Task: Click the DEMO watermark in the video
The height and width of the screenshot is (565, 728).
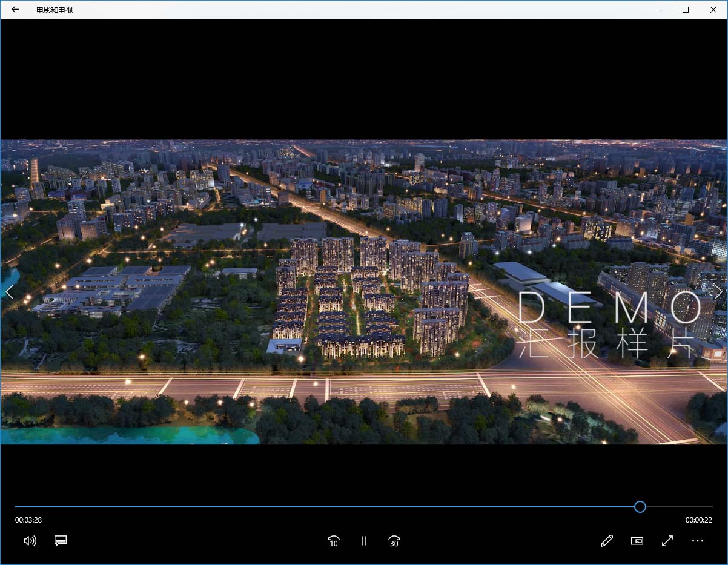Action: click(x=609, y=309)
